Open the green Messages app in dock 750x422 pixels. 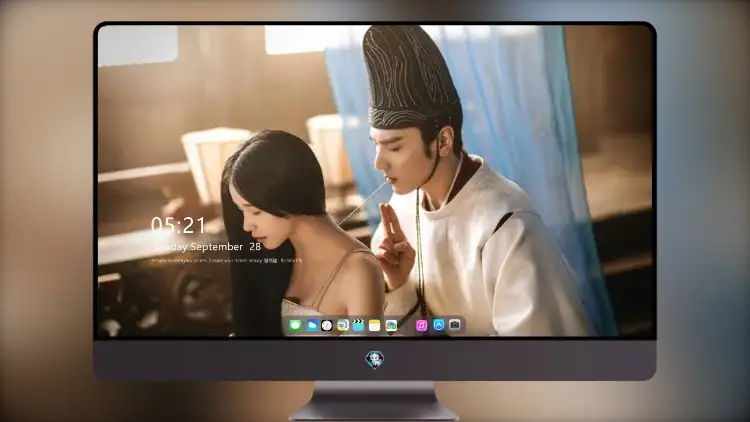[x=296, y=326]
